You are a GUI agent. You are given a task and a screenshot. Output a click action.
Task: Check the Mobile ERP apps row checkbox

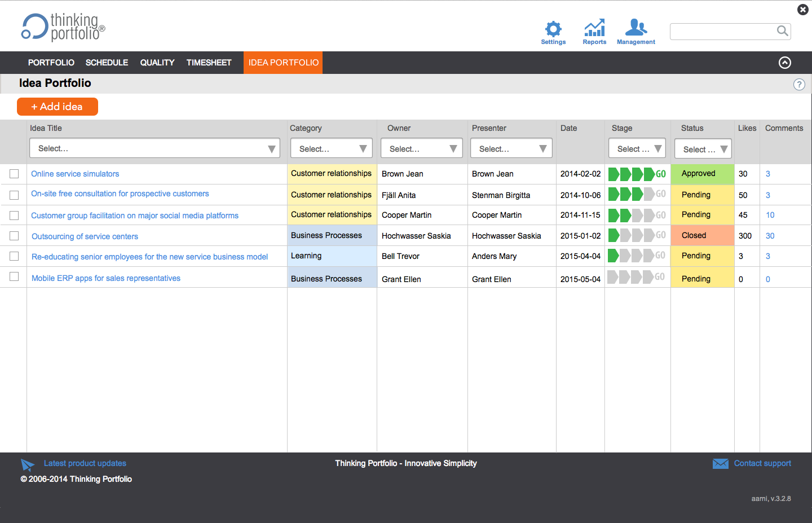coord(14,276)
